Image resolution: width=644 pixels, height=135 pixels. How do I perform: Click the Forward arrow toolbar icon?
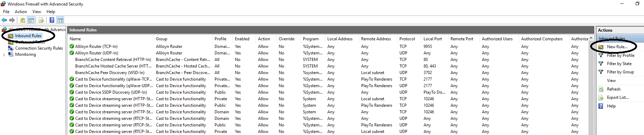click(x=12, y=20)
